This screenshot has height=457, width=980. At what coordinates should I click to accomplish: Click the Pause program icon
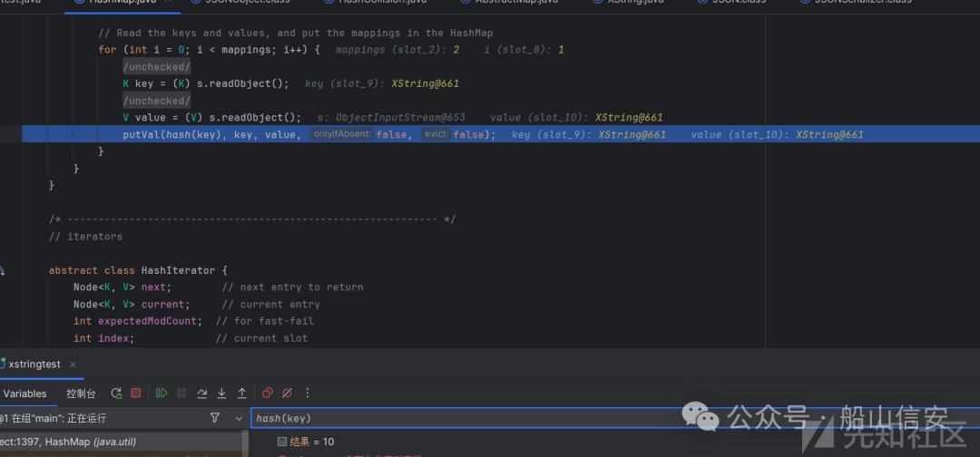click(181, 394)
